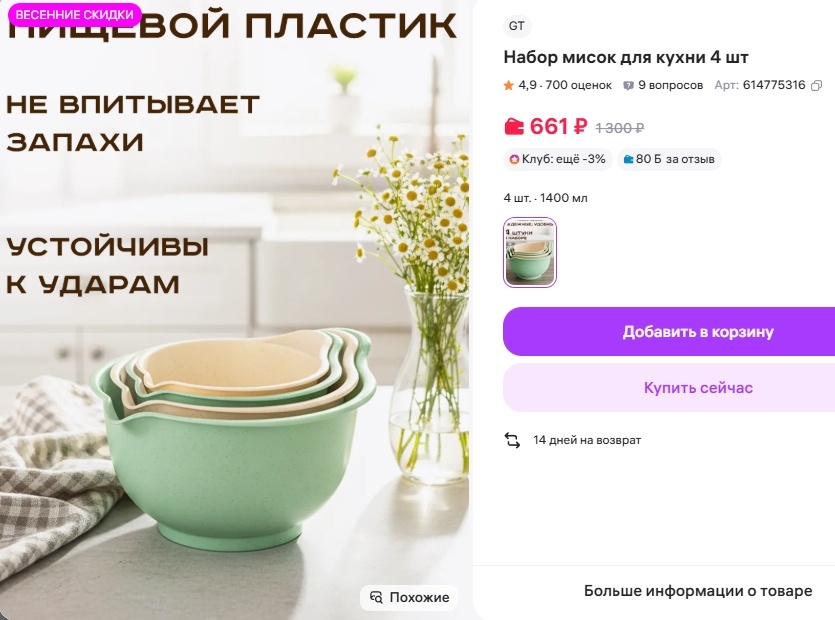Copy article number with the copy icon

(816, 86)
